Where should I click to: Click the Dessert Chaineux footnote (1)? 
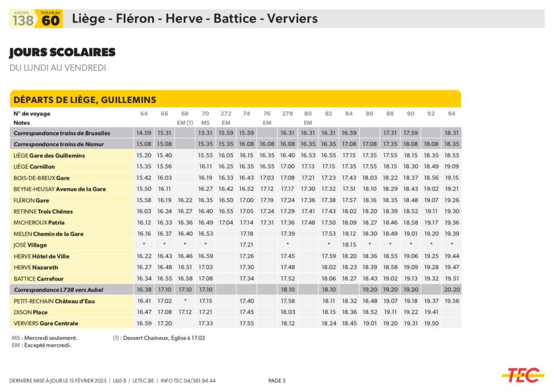(159, 338)
